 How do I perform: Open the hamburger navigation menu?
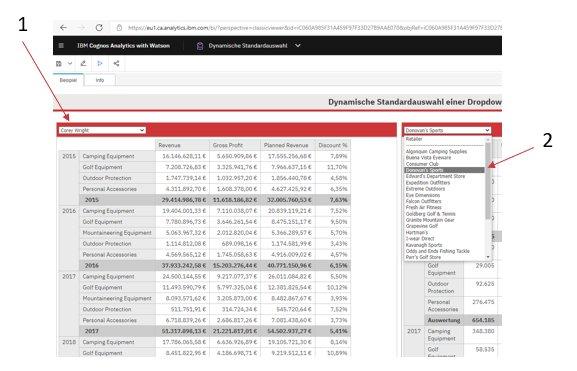61,46
